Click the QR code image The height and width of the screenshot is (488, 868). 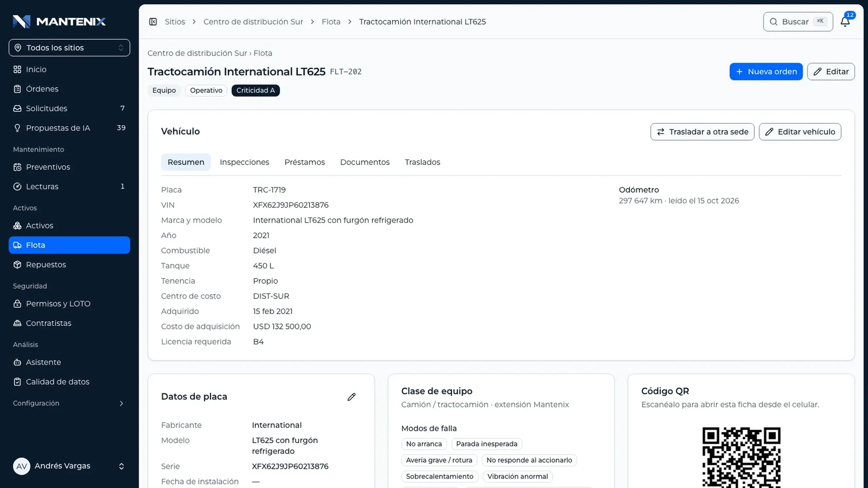741,458
